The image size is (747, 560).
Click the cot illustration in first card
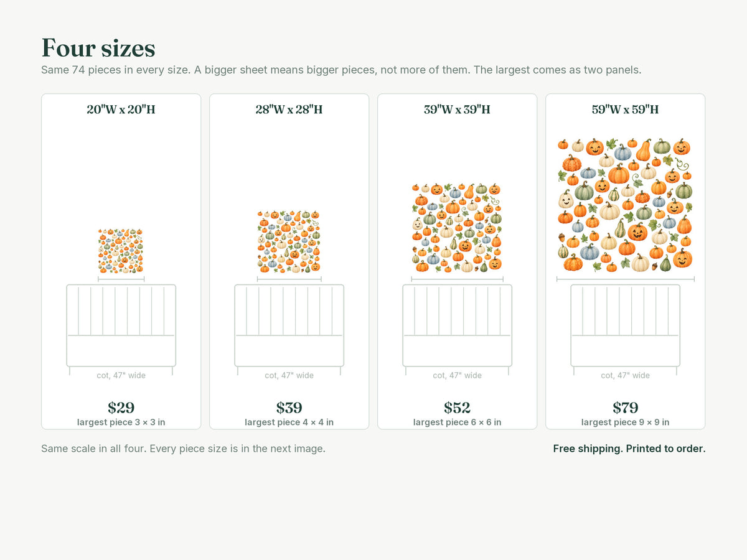click(121, 329)
